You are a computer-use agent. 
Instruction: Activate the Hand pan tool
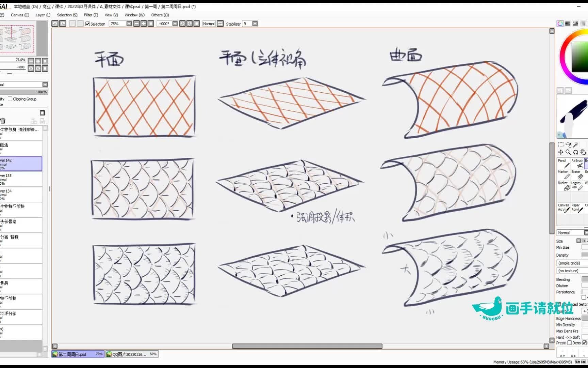click(583, 152)
